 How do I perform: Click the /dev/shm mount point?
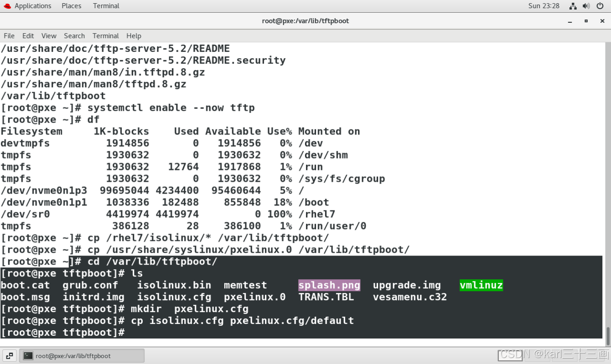click(x=323, y=155)
